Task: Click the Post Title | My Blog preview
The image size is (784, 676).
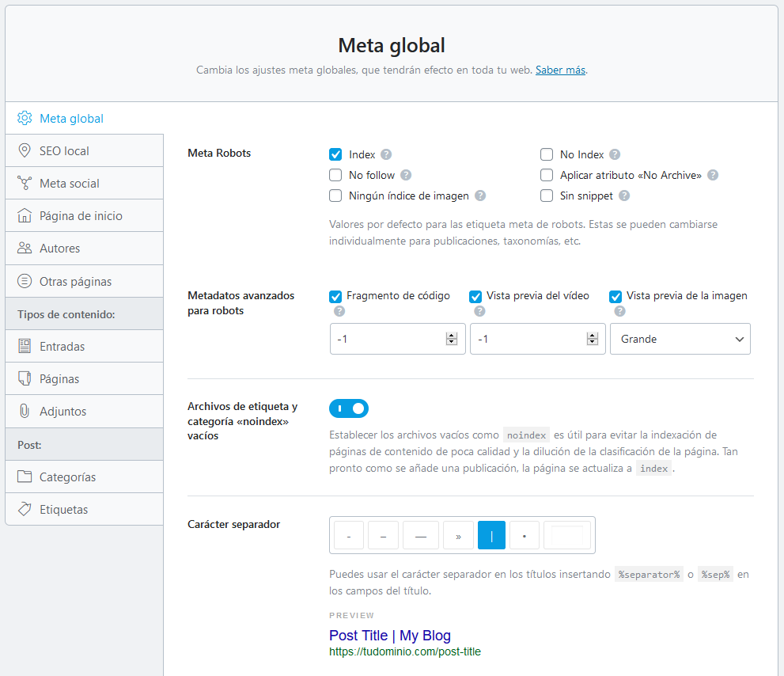Action: pos(389,635)
